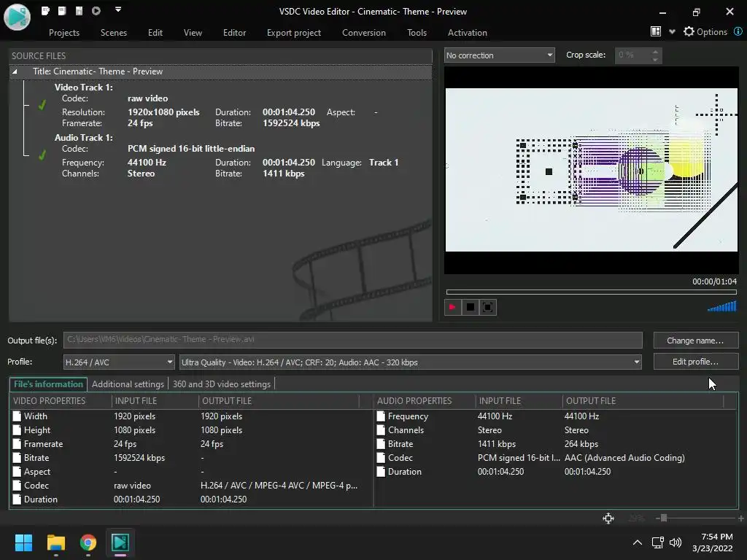Open the Activation tab

click(x=468, y=32)
